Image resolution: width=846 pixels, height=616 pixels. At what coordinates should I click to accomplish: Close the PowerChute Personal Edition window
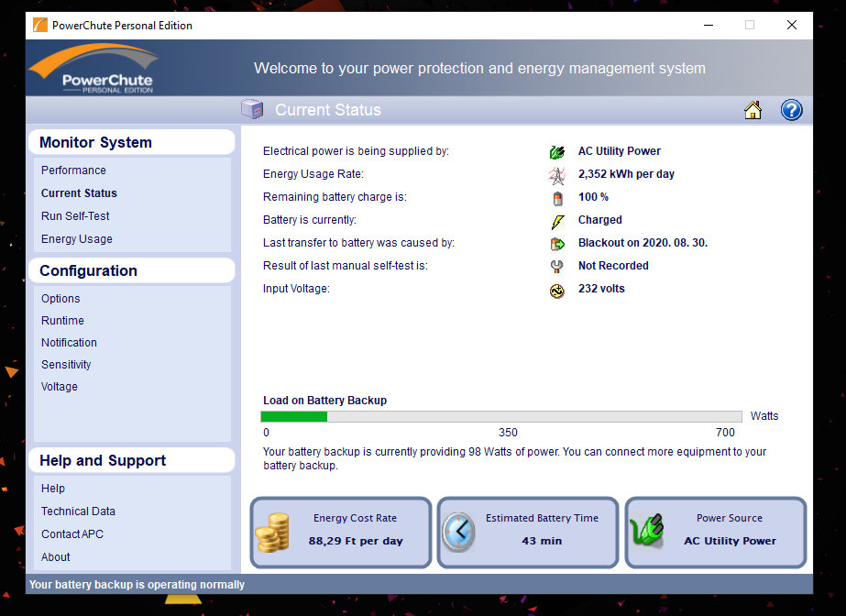click(x=792, y=25)
